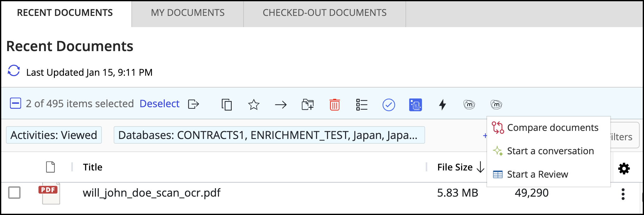Click the add to folder icon
The image size is (644, 215).
click(x=308, y=104)
